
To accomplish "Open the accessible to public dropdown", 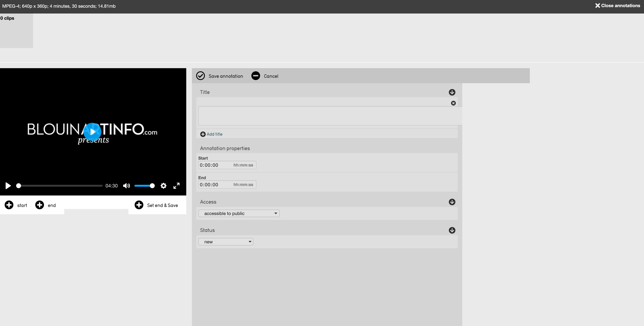I will tap(239, 214).
